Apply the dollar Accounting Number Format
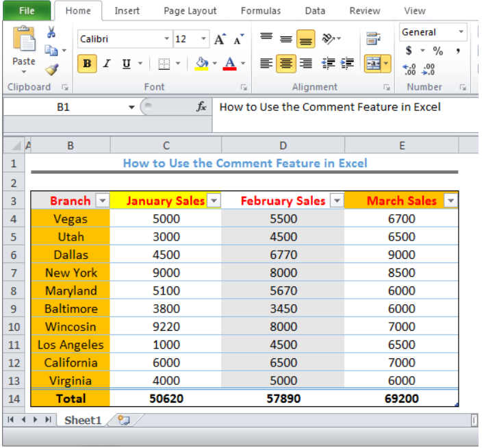Viewport: 484px width, 448px height. (409, 51)
